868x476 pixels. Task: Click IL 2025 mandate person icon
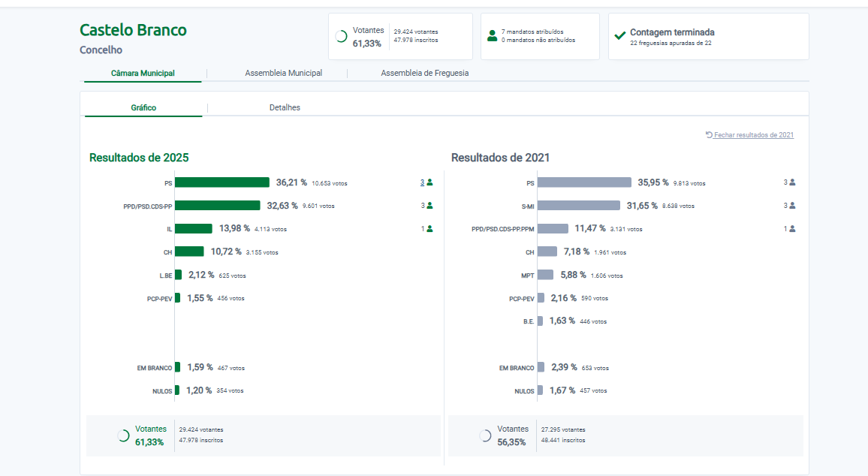coord(429,229)
